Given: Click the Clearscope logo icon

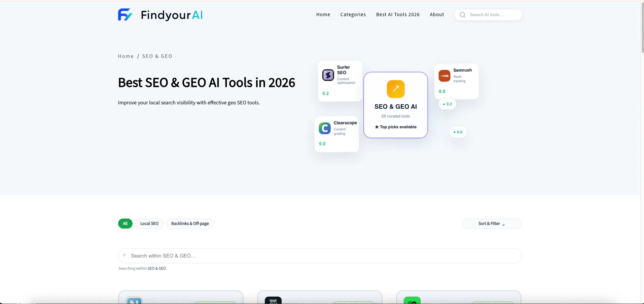Looking at the screenshot, I should click(325, 128).
